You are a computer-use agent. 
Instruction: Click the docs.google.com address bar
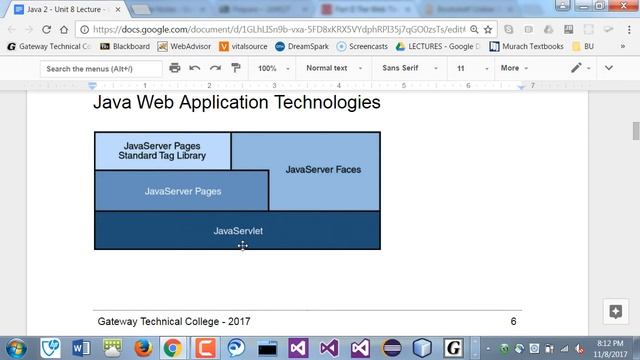(x=279, y=29)
